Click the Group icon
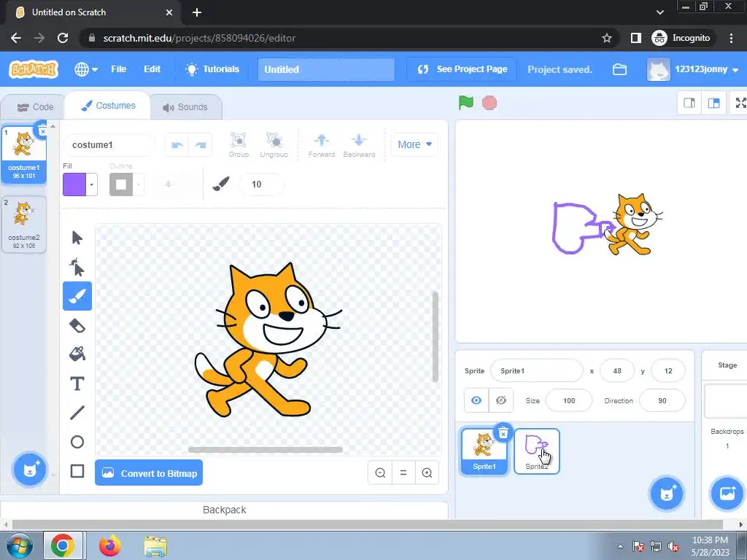Viewport: 747px width, 560px height. pyautogui.click(x=239, y=145)
